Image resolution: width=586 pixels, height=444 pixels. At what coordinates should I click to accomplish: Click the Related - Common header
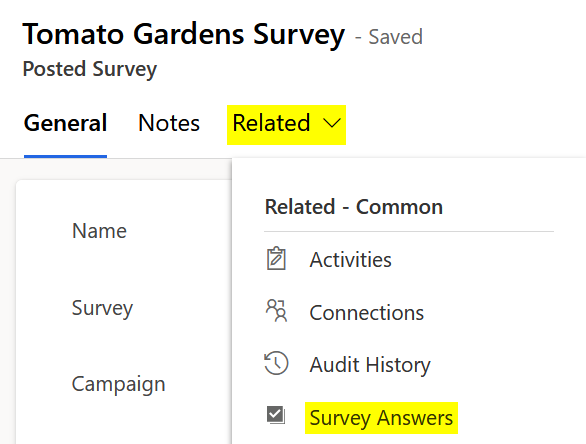354,207
